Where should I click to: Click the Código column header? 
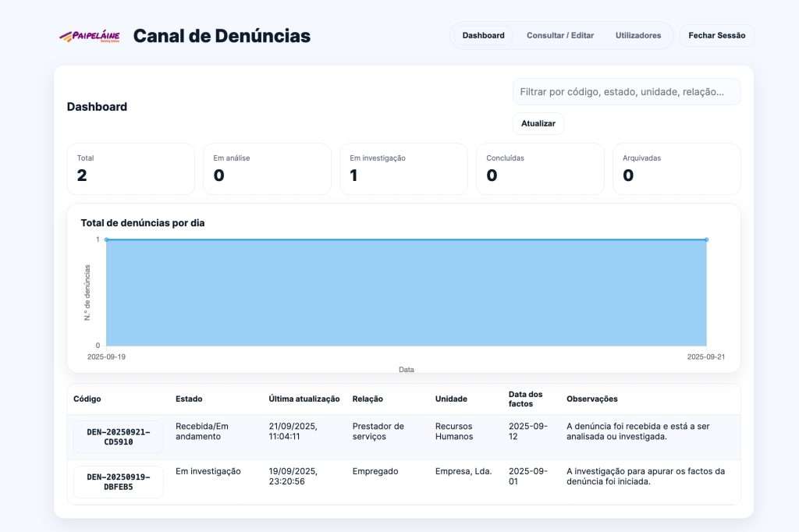87,399
